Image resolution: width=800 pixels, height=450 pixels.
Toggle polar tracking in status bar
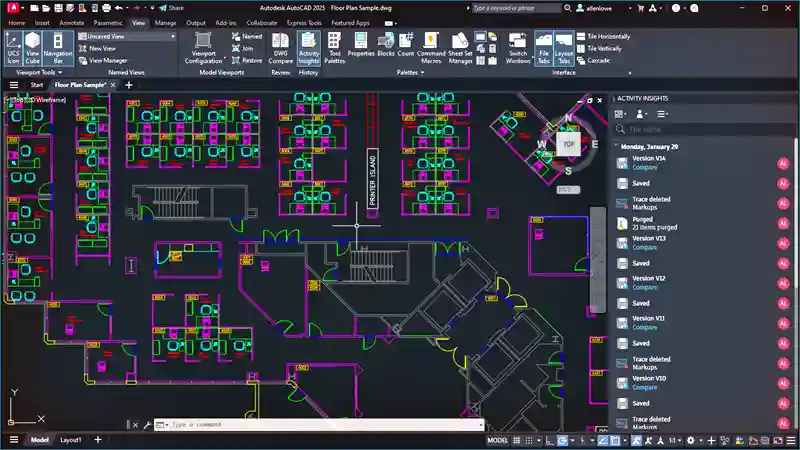point(562,440)
